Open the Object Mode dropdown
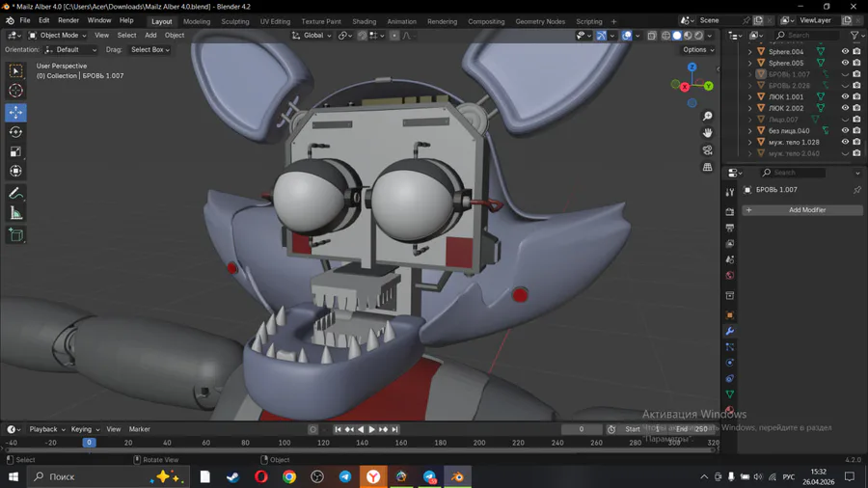The height and width of the screenshot is (488, 868). [x=58, y=36]
